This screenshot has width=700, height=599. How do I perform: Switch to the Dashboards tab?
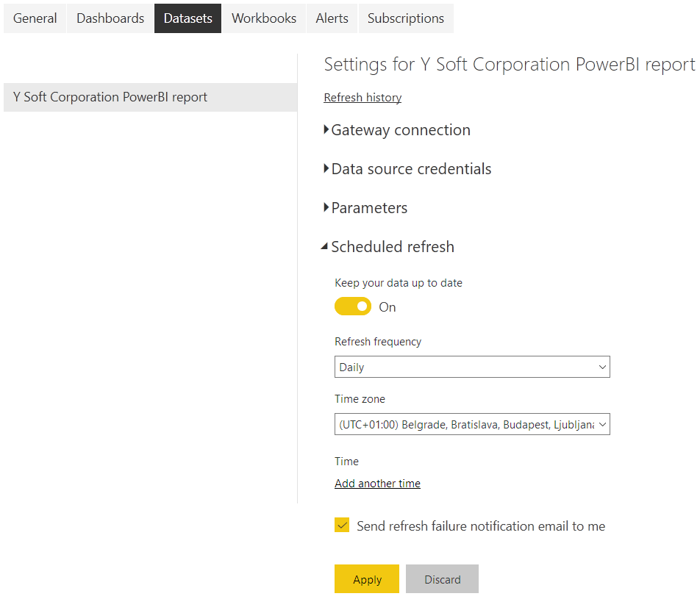110,18
